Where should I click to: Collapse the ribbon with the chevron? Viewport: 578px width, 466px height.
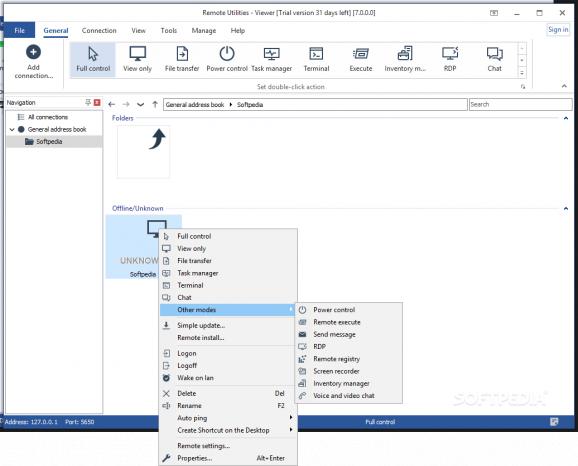tap(564, 86)
